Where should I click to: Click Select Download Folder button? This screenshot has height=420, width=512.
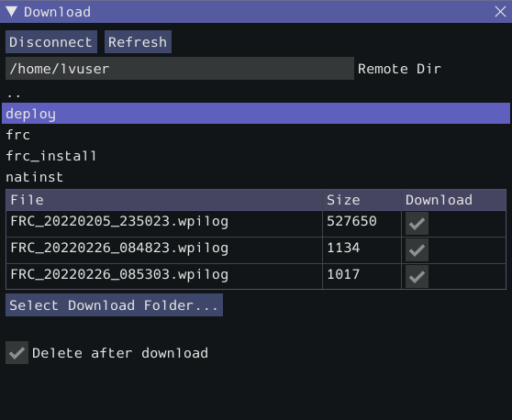(x=115, y=305)
